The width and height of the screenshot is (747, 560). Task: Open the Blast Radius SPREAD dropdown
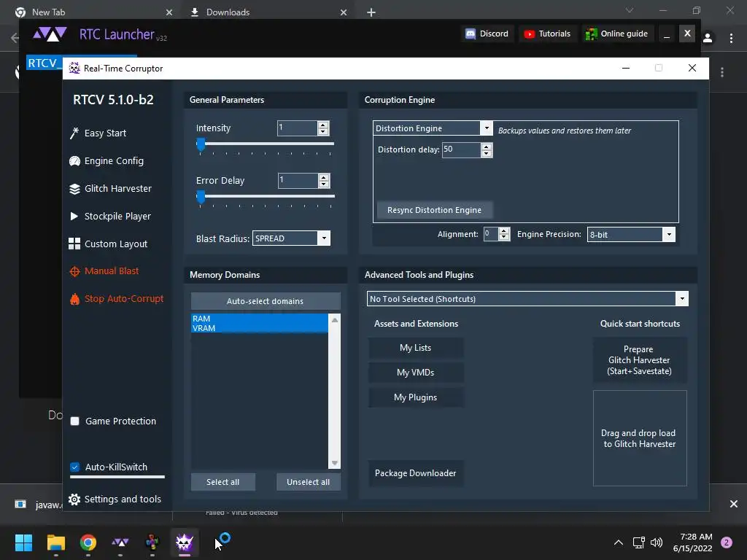tap(291, 238)
